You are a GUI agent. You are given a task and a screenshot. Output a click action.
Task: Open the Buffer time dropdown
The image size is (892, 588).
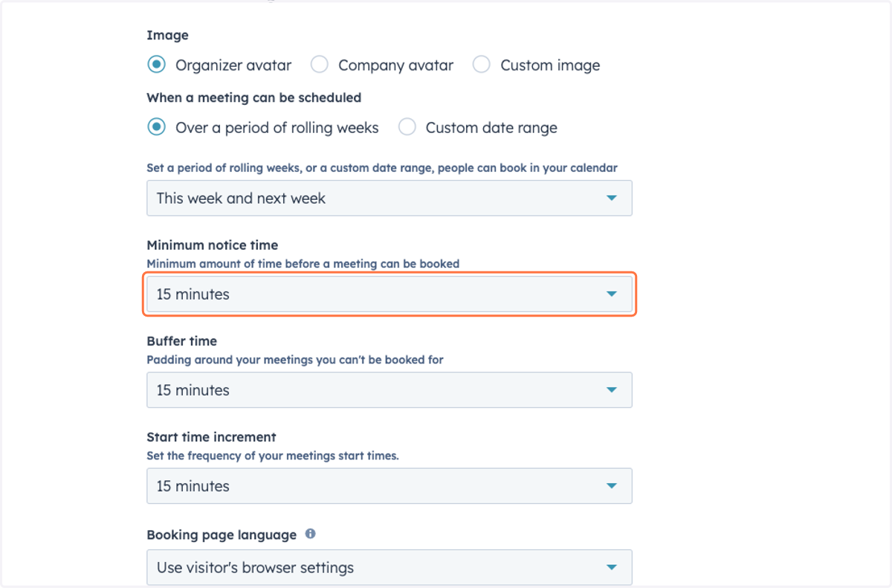(390, 390)
